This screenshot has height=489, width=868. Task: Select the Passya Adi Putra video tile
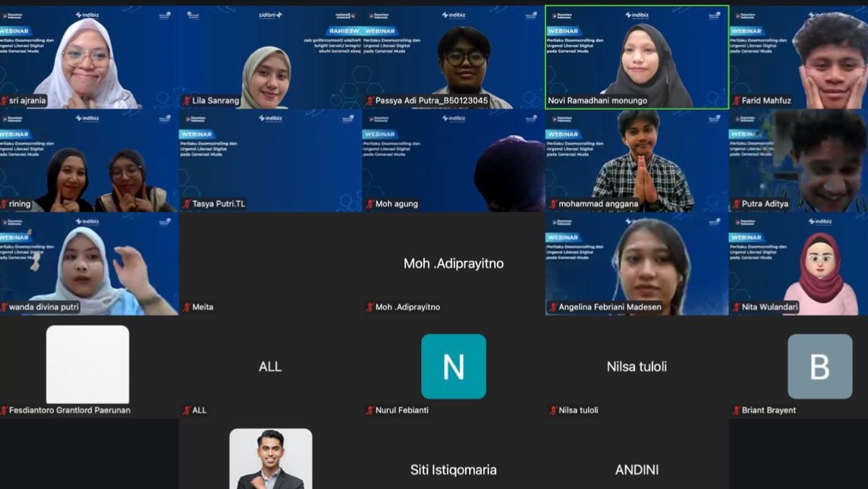click(453, 57)
